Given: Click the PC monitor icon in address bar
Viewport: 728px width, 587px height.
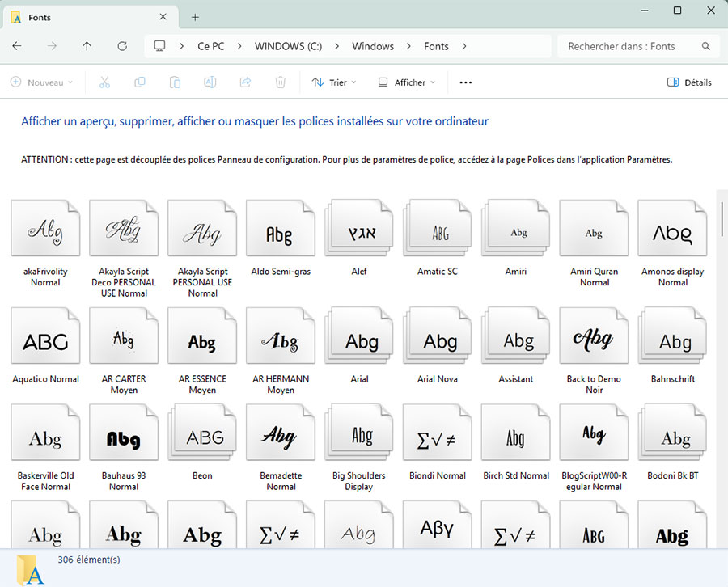Looking at the screenshot, I should coord(160,46).
